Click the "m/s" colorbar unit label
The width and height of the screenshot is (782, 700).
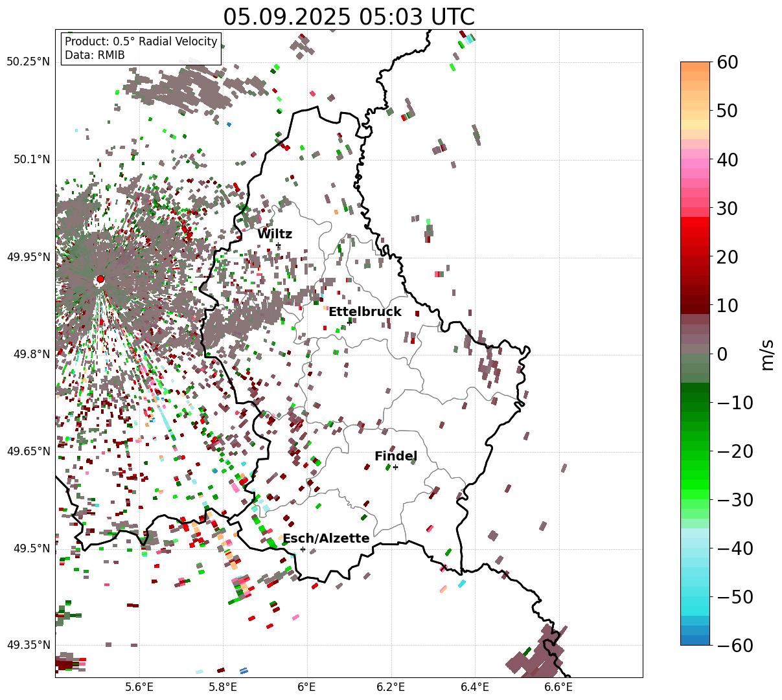click(x=767, y=354)
